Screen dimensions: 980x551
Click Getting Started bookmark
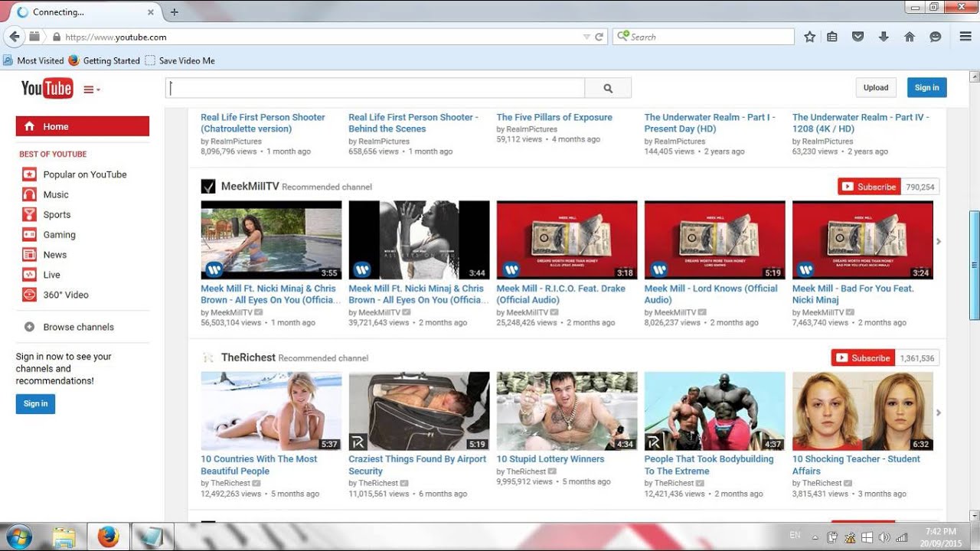click(x=104, y=60)
